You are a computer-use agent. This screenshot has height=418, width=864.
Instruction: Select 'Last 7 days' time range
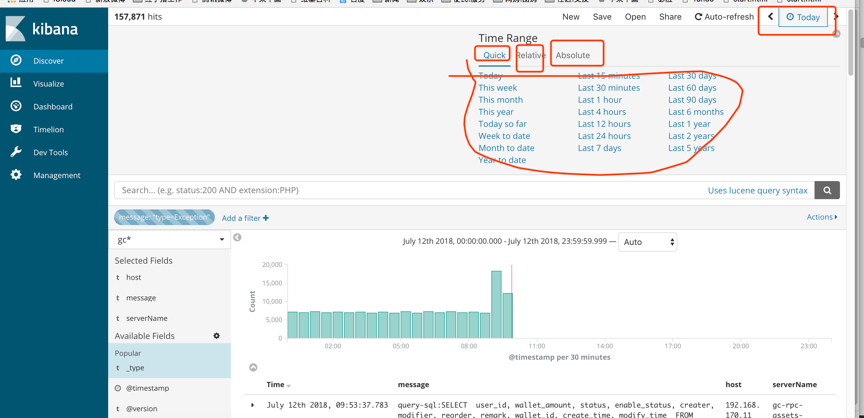[599, 148]
